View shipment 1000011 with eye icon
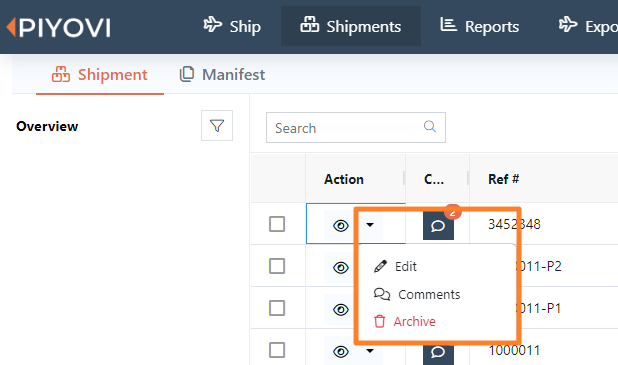Viewport: 618px width, 365px height. pos(341,352)
